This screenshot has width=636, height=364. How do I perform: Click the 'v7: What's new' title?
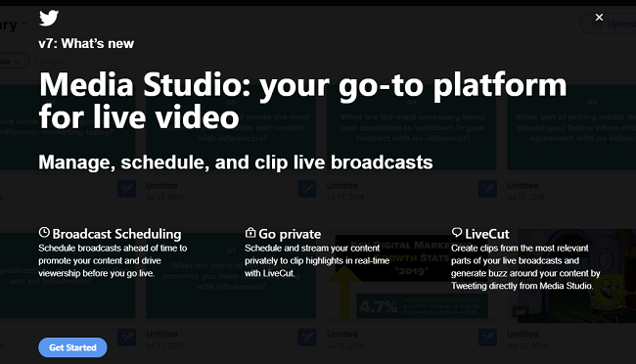tap(86, 43)
